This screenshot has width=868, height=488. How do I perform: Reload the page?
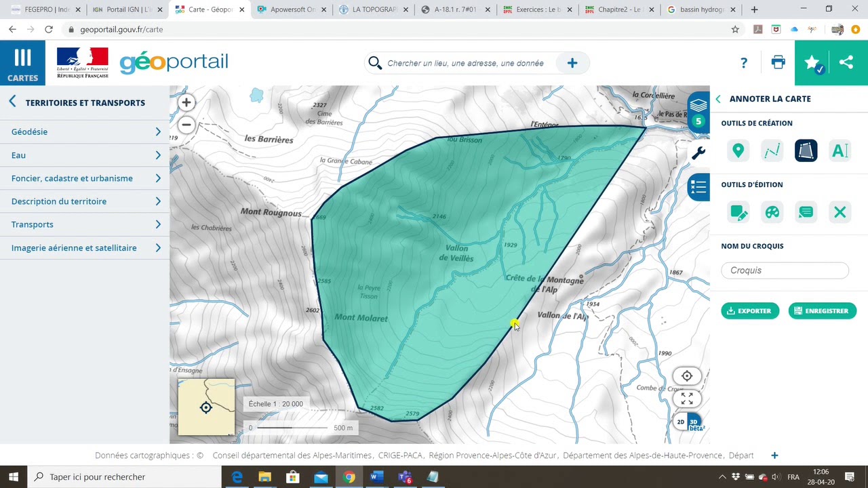pyautogui.click(x=49, y=29)
